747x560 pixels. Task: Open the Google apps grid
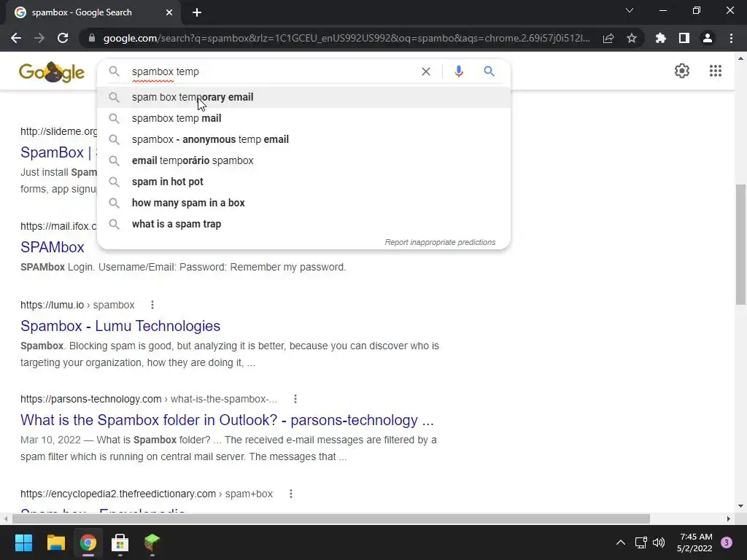(x=715, y=71)
